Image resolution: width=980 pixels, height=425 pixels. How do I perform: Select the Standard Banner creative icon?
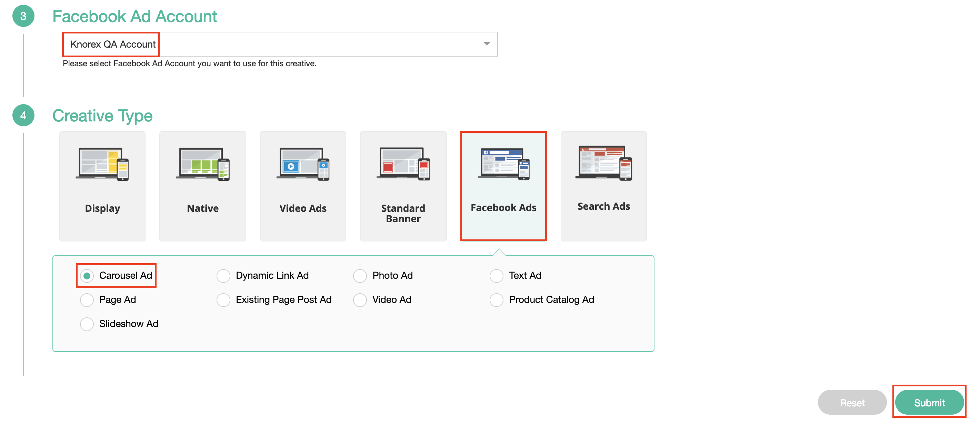(403, 164)
